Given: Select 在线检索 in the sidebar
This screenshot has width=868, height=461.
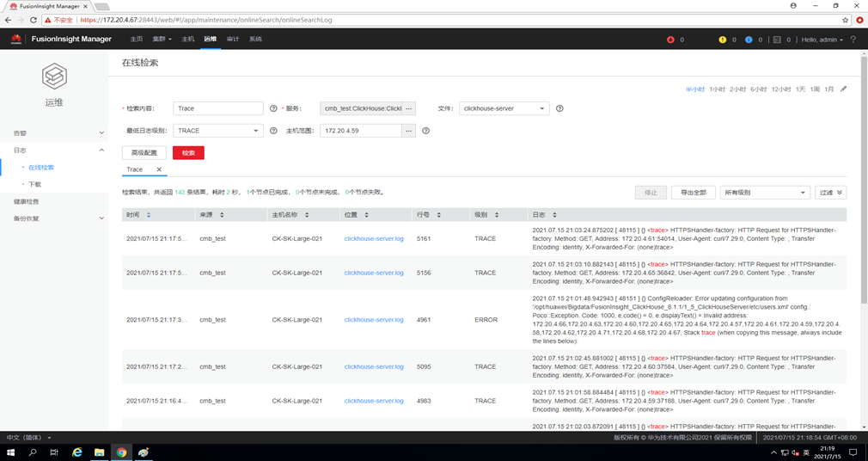Looking at the screenshot, I should click(41, 168).
